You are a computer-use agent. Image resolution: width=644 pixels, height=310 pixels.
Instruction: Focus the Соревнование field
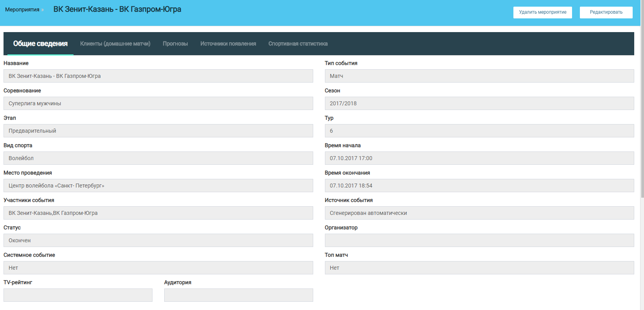click(158, 103)
